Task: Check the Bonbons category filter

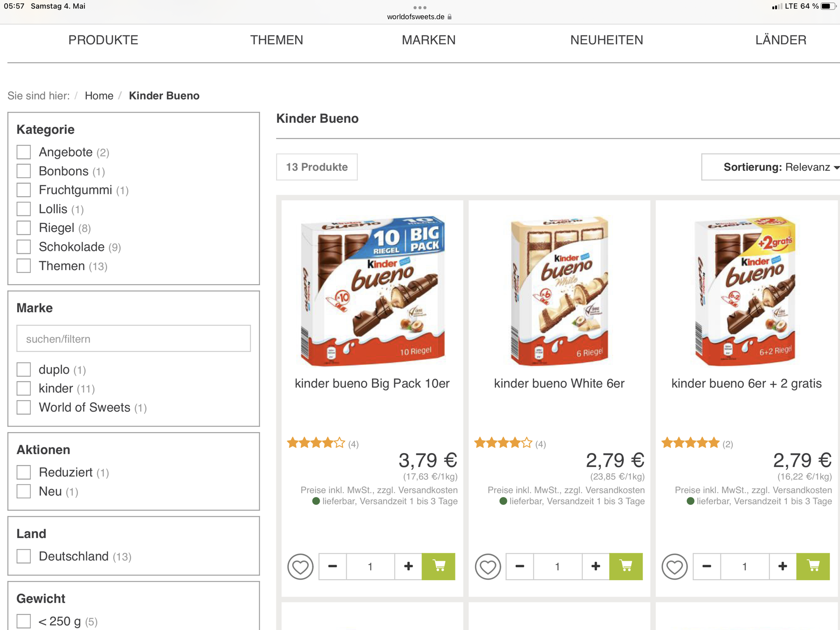Action: (24, 171)
